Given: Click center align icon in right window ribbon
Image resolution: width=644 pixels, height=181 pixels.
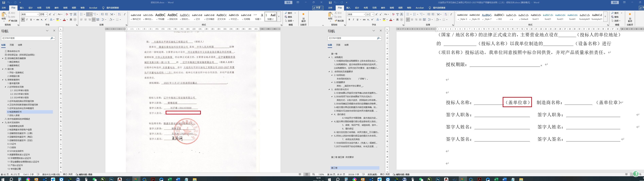Looking at the screenshot, I should pyautogui.click(x=412, y=20).
